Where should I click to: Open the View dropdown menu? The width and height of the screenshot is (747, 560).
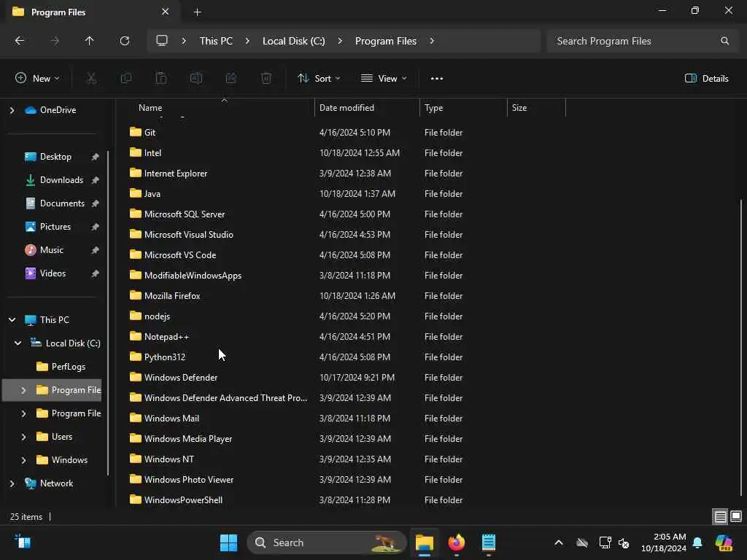[x=384, y=78]
